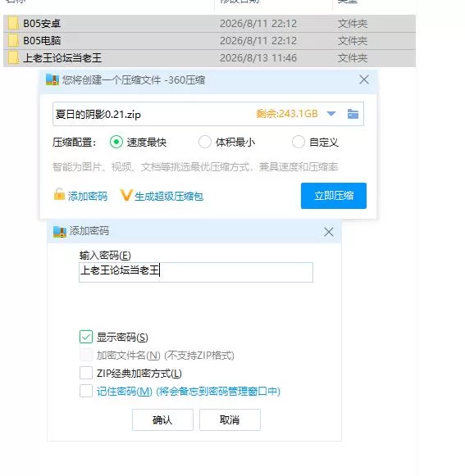
Task: Uncheck the 显示密码(S) checkbox
Action: coord(86,337)
